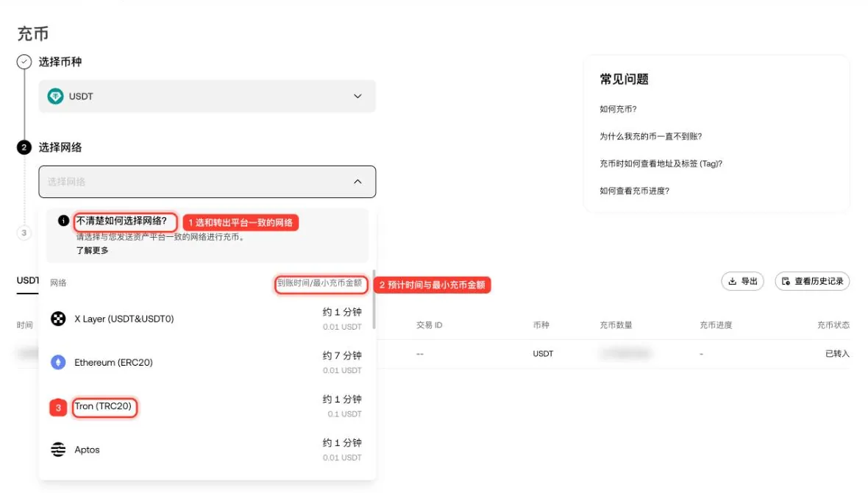The height and width of the screenshot is (493, 868).
Task: Select the X Layer (USDT&USDT0) network
Action: click(206, 319)
